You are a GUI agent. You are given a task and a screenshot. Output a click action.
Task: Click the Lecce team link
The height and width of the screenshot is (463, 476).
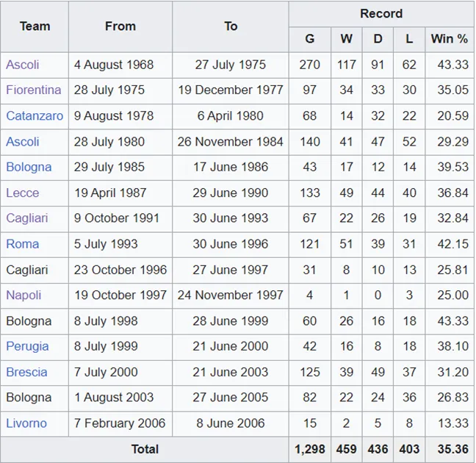coord(23,193)
